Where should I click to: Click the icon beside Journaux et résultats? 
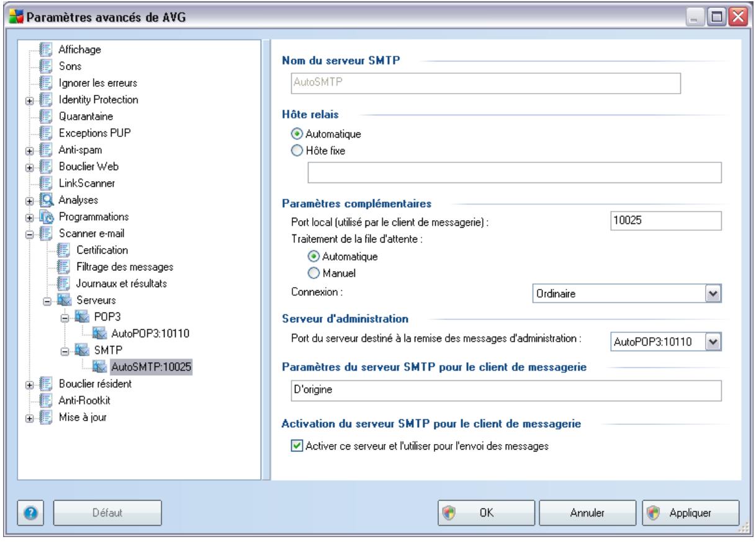[63, 283]
